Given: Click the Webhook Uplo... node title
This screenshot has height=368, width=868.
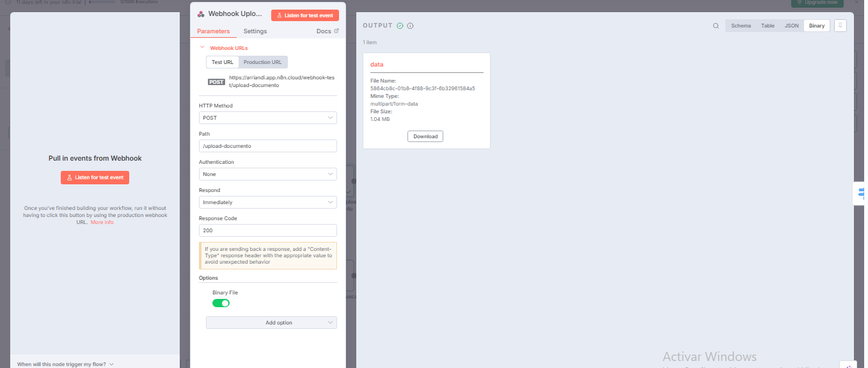Looking at the screenshot, I should [235, 13].
